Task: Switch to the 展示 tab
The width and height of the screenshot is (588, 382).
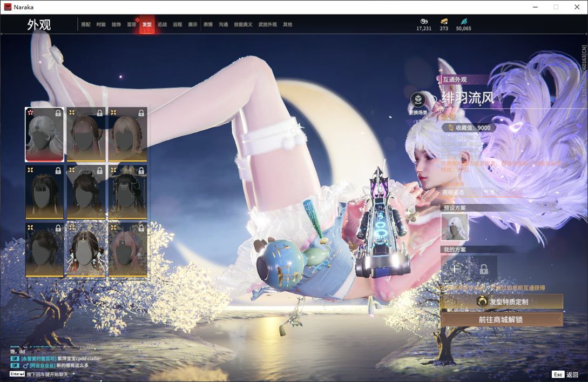Action: tap(193, 24)
